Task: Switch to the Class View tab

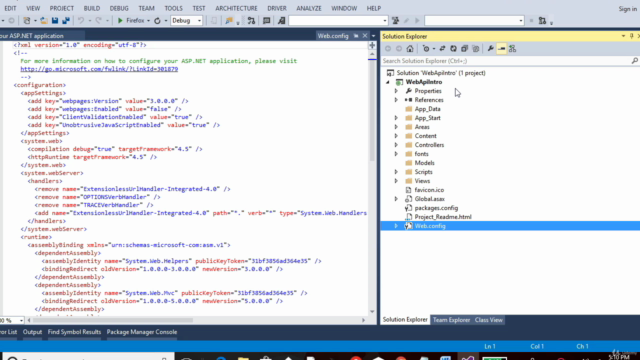Action: (489, 320)
